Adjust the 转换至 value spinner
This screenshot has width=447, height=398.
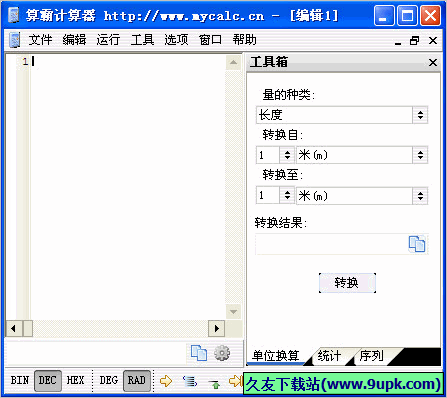point(287,195)
